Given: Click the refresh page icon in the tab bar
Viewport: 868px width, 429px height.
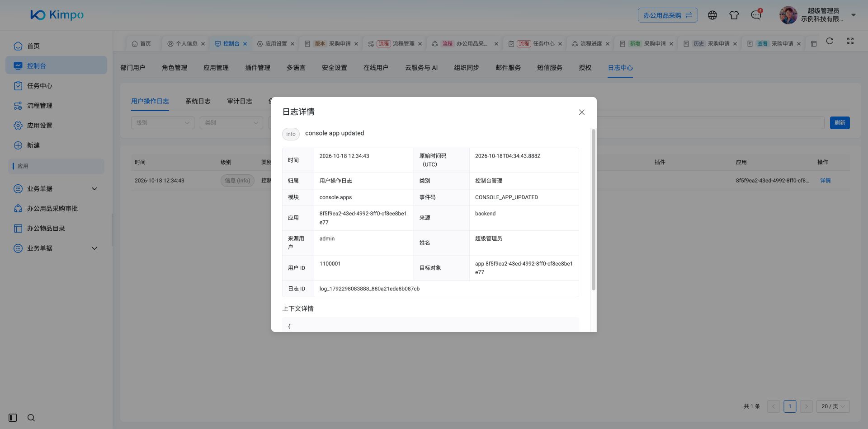Looking at the screenshot, I should 830,41.
